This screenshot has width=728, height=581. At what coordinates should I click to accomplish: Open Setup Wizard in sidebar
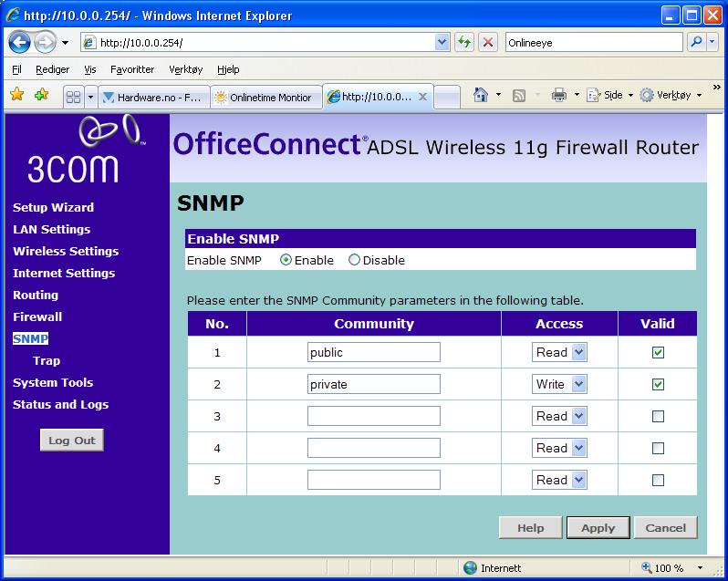point(54,207)
